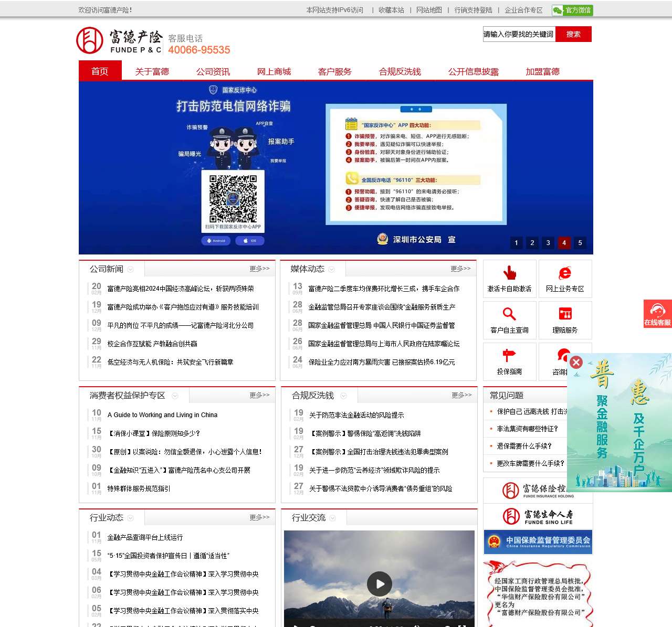The height and width of the screenshot is (627, 672).
Task: Close the floating 普惠 advertisement
Action: coord(576,362)
